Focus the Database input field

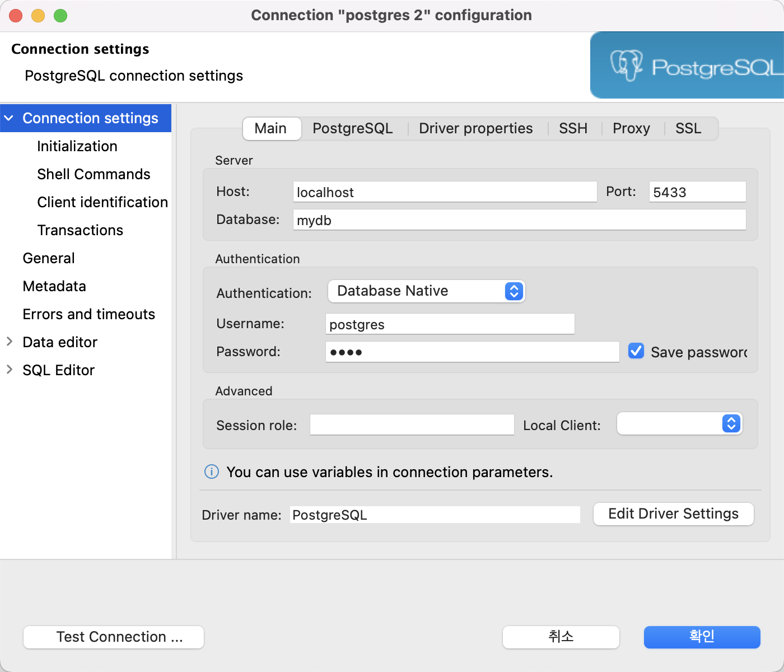click(x=520, y=220)
